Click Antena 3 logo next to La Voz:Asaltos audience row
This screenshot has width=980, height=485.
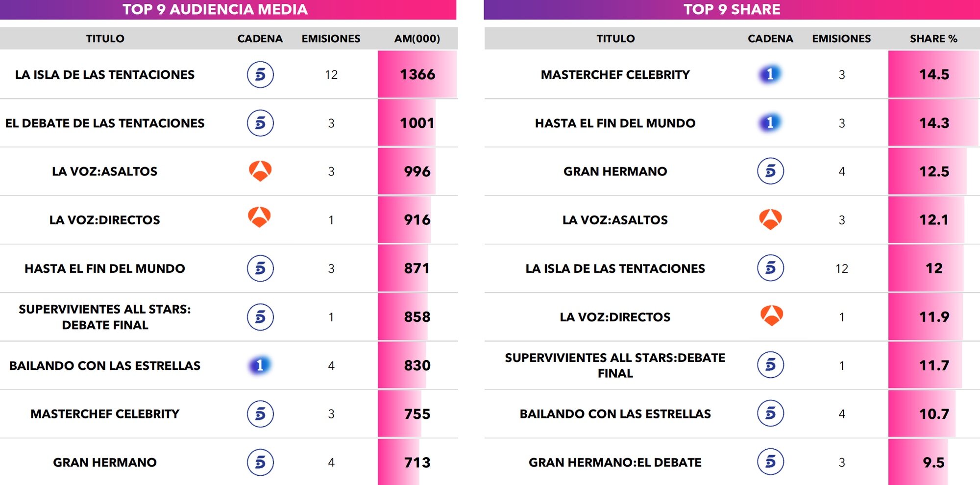point(260,171)
